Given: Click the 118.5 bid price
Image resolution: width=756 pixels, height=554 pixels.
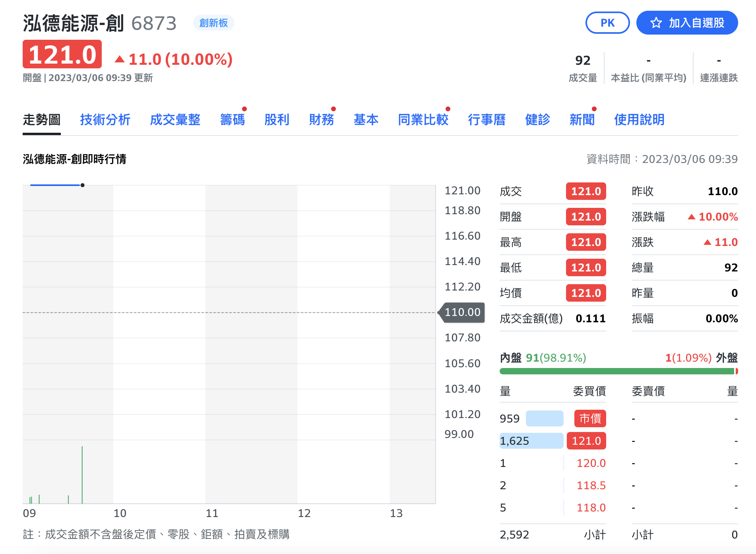Looking at the screenshot, I should coord(591,485).
